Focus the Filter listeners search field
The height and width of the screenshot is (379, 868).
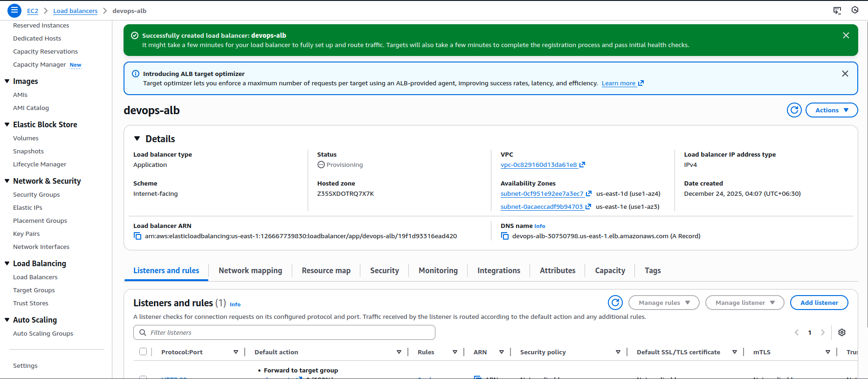(x=284, y=332)
